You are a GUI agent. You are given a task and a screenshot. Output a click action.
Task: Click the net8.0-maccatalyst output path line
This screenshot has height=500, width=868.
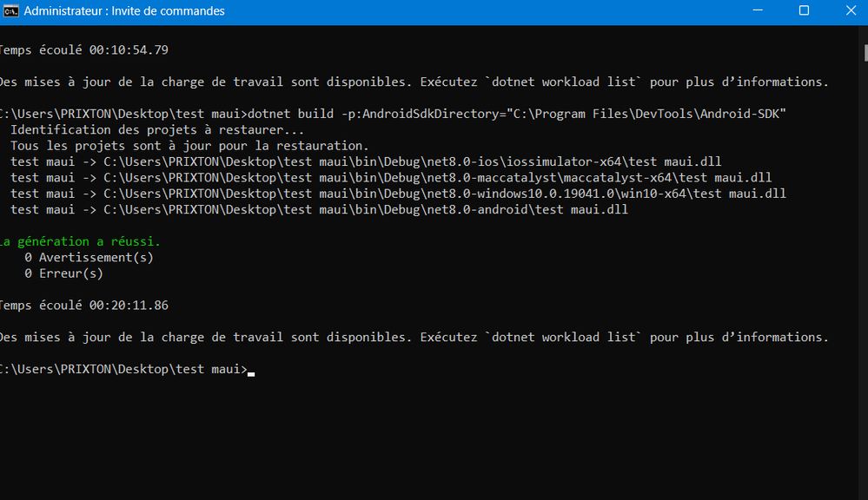coord(391,178)
